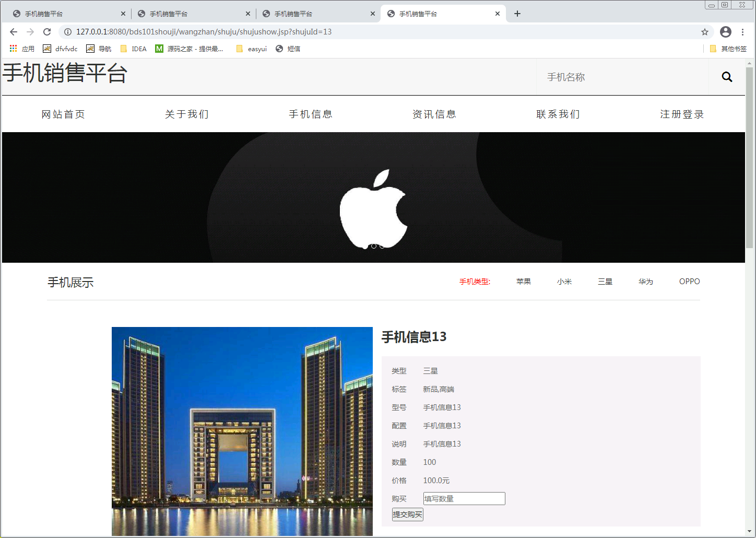The image size is (756, 538).
Task: Filter phones by 华为 type
Action: (x=646, y=282)
